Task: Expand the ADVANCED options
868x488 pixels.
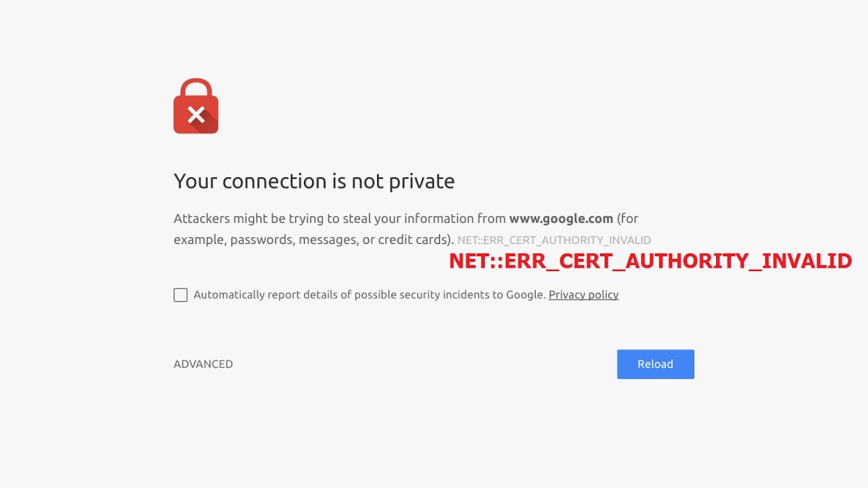Action: [x=203, y=364]
